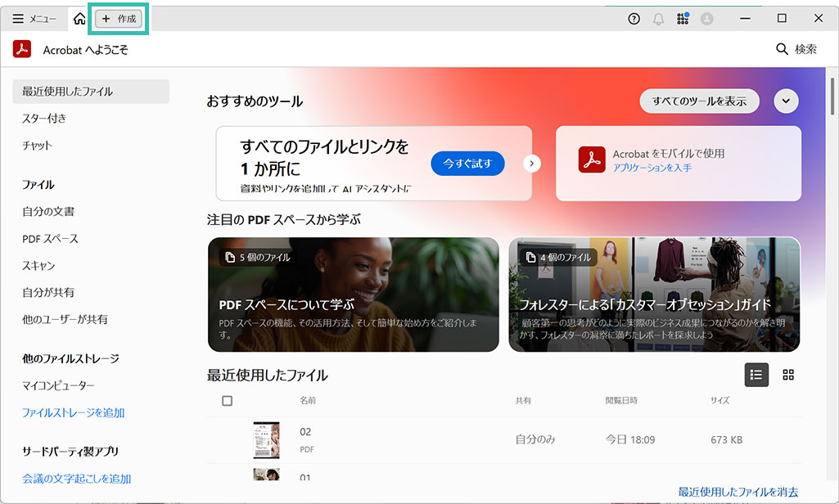Open the apps grid icon

point(683,19)
